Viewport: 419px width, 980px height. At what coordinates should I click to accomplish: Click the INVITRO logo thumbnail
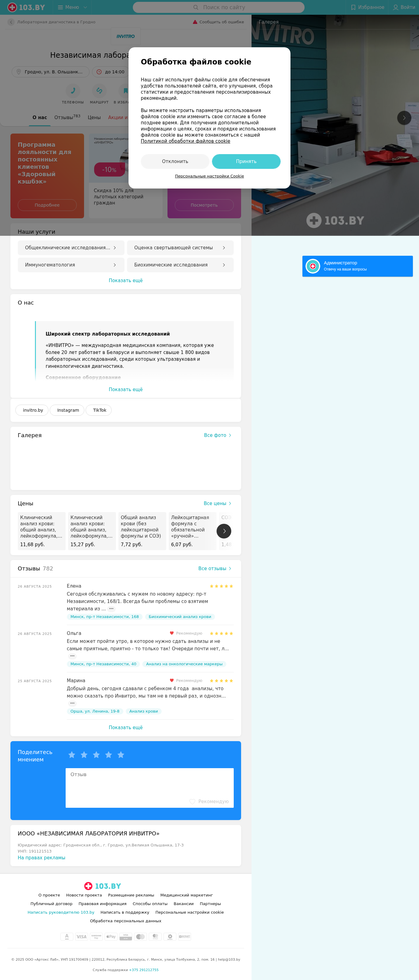125,37
